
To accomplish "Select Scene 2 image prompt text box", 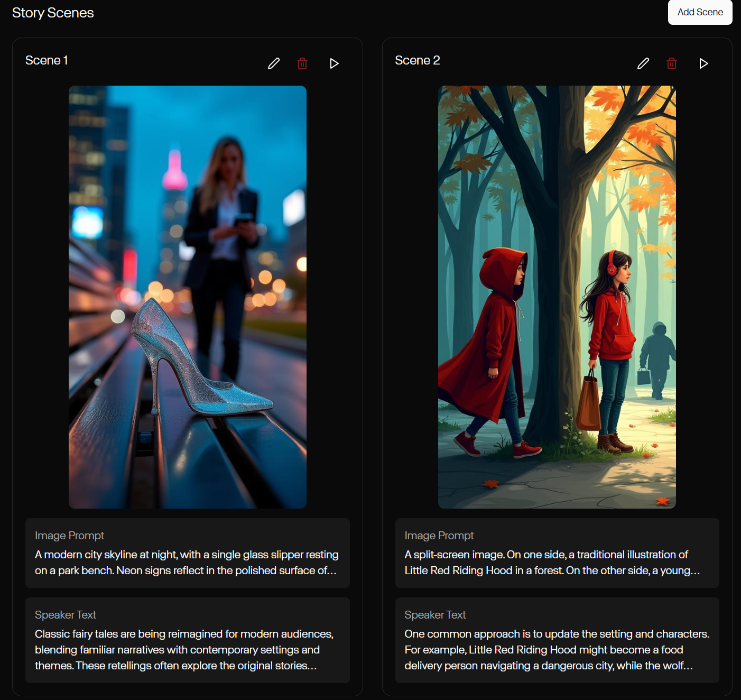I will click(x=557, y=553).
